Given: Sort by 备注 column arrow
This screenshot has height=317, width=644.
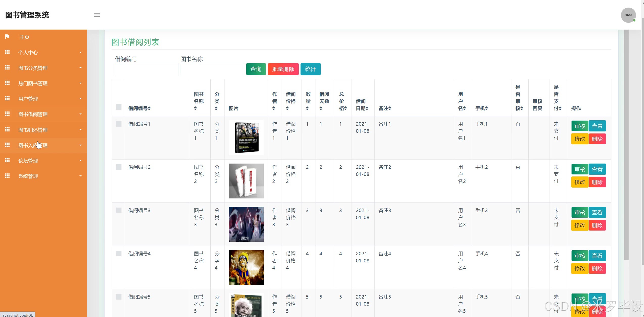Looking at the screenshot, I should [x=390, y=108].
